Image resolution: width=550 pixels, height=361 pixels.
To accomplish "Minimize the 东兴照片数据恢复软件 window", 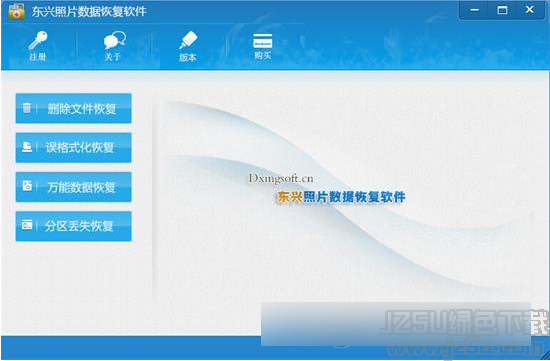I will pyautogui.click(x=475, y=10).
